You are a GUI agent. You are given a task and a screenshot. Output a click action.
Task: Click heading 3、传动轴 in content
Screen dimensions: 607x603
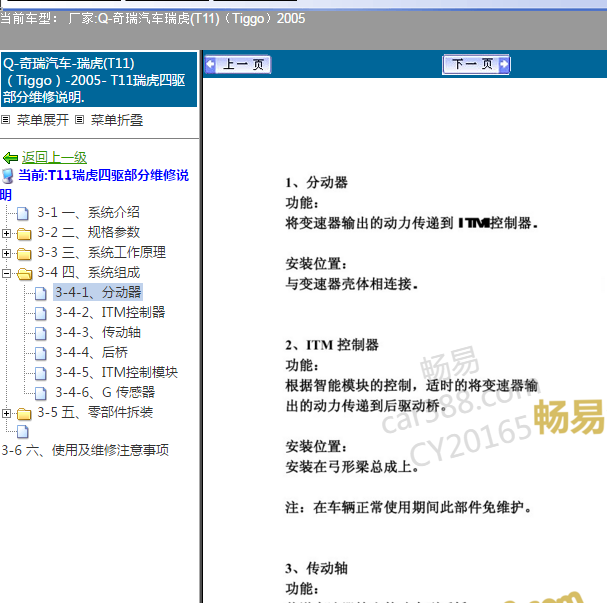click(x=316, y=569)
